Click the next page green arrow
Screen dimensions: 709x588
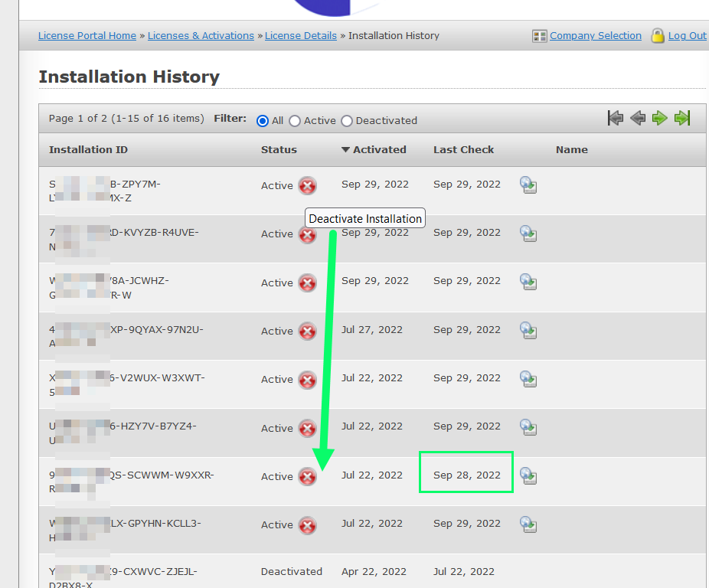[x=660, y=119]
